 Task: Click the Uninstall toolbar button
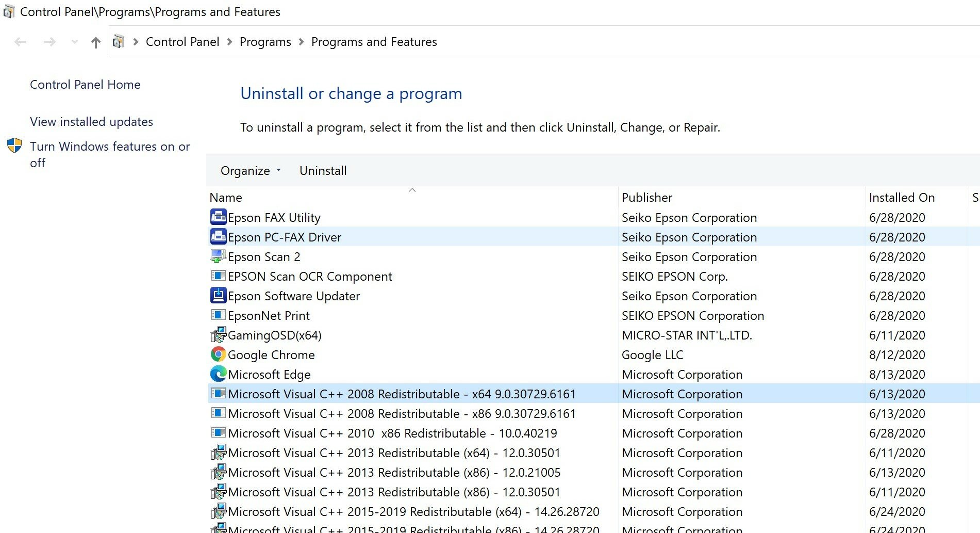coord(323,171)
